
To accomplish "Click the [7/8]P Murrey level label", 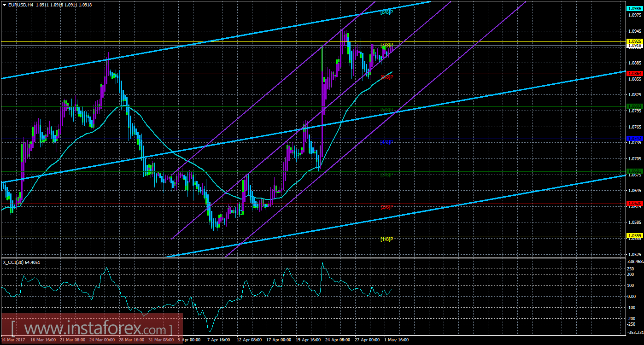I will click(386, 45).
